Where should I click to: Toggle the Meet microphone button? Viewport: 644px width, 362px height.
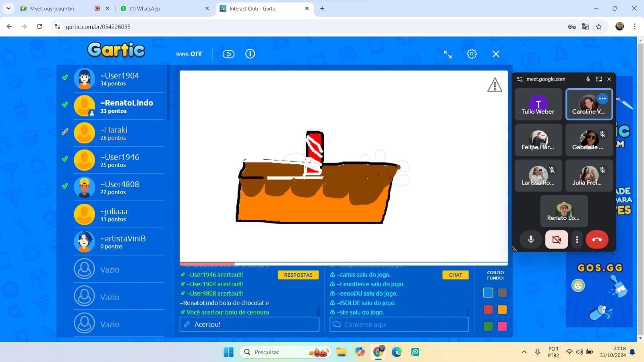coord(531,240)
